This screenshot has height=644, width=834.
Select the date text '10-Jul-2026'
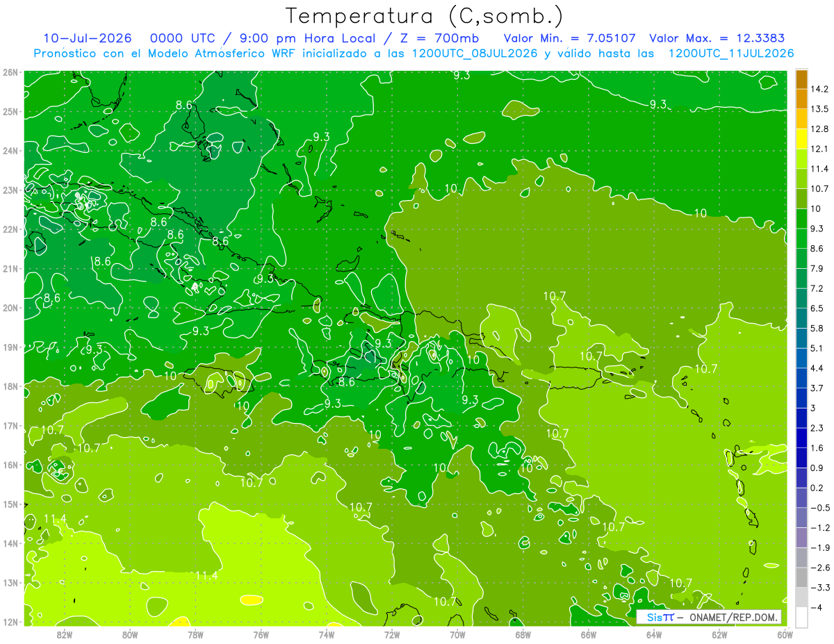click(x=87, y=38)
